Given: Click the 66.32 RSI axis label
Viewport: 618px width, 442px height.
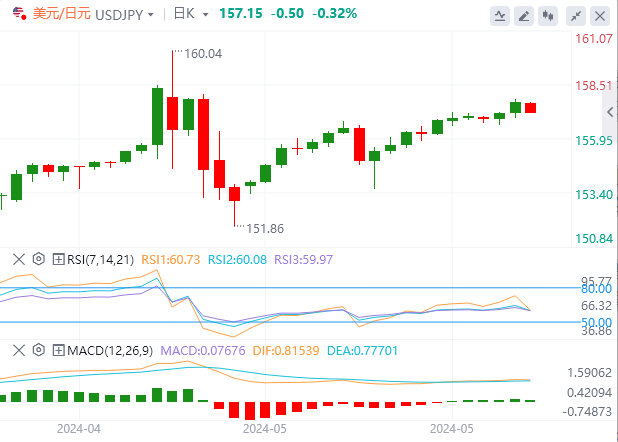Looking at the screenshot, I should pos(596,306).
